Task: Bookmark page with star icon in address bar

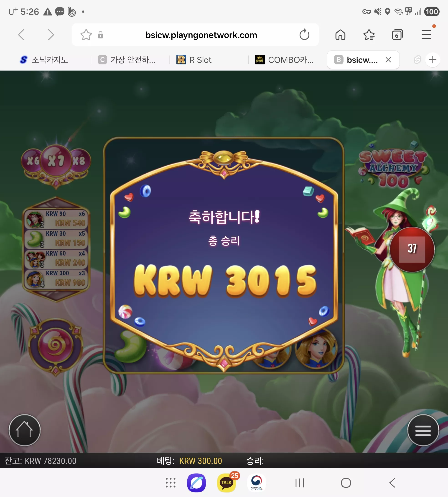Action: (86, 35)
